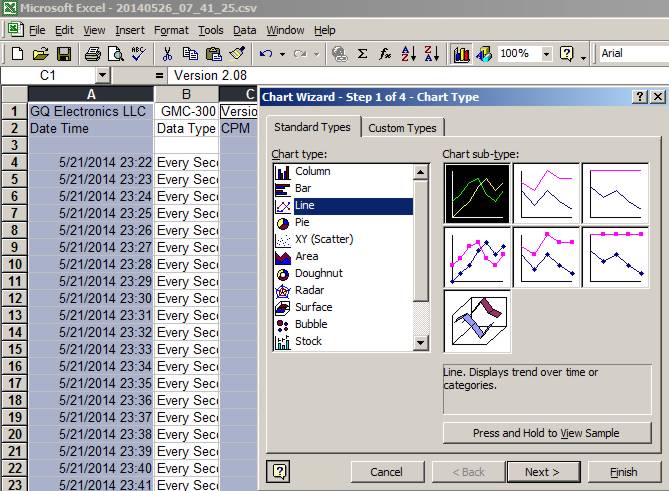Open the Tools menu
The width and height of the screenshot is (669, 491).
coord(211,30)
